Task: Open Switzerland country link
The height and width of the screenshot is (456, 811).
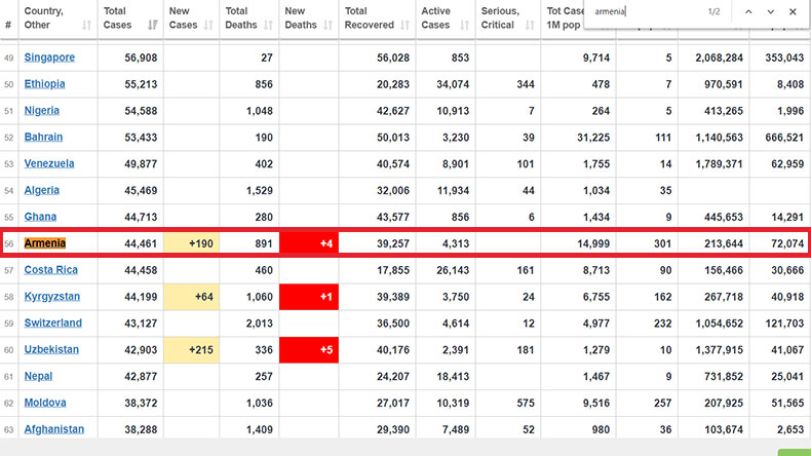Action: 53,323
